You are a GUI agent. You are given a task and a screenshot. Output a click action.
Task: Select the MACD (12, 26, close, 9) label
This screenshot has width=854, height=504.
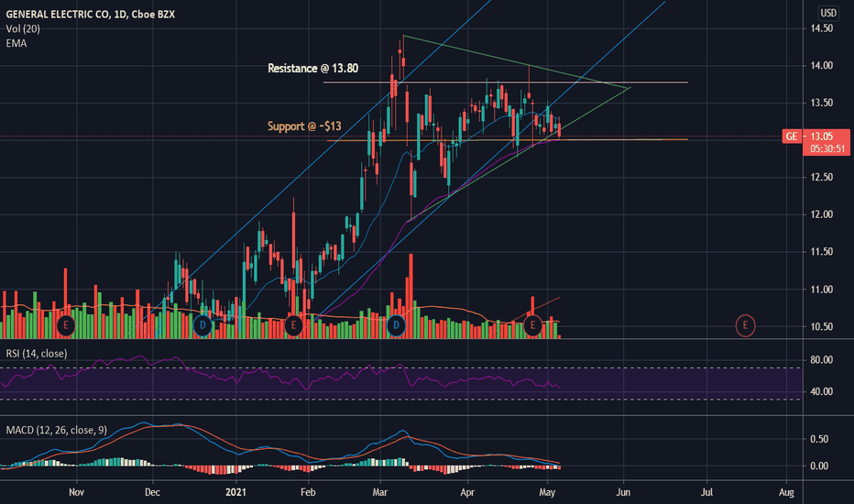(x=56, y=430)
